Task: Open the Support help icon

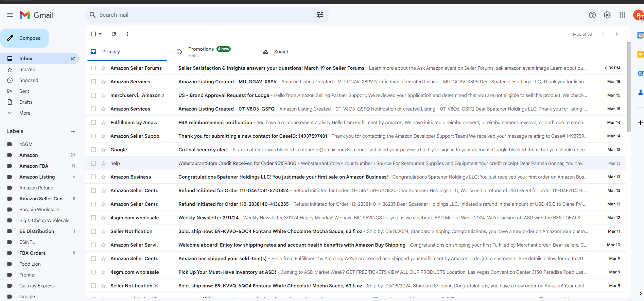Action: (x=592, y=15)
